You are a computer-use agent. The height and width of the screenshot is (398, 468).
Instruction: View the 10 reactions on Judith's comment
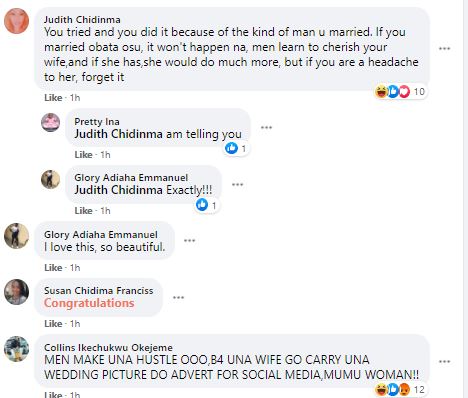click(x=400, y=91)
